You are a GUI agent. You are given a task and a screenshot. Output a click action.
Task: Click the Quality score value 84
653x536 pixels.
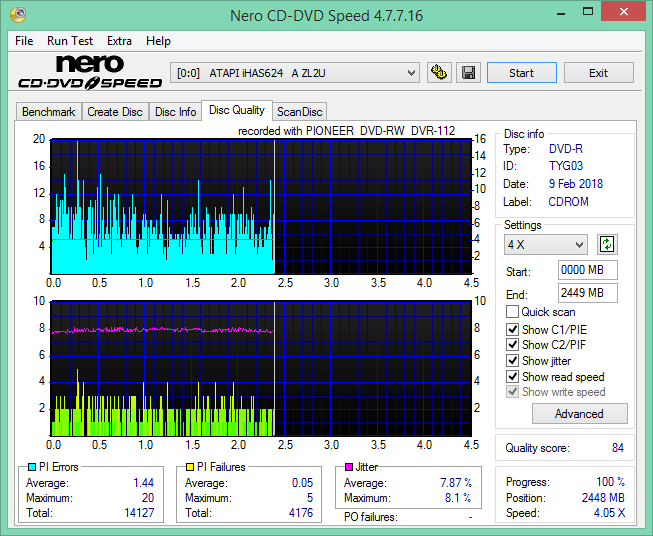[618, 448]
